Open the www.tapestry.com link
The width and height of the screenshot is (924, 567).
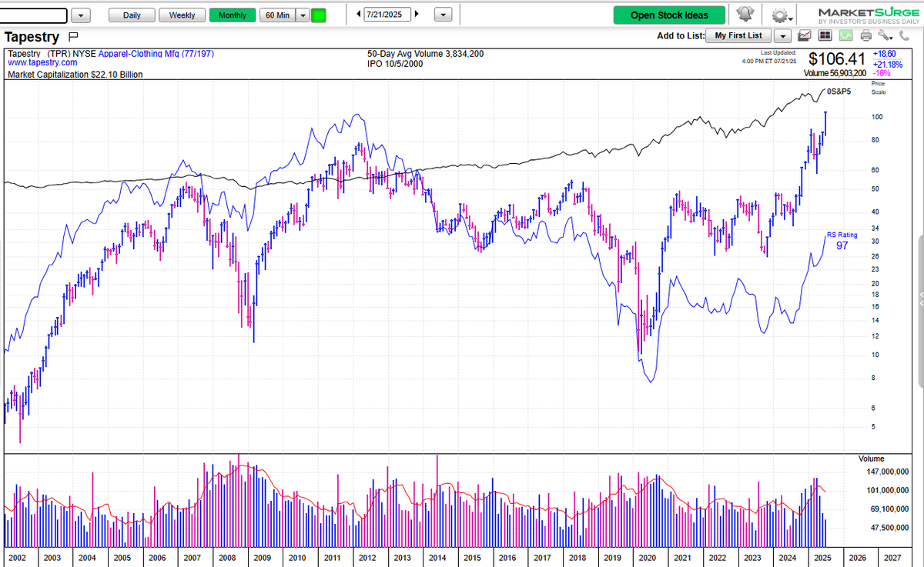pos(42,62)
